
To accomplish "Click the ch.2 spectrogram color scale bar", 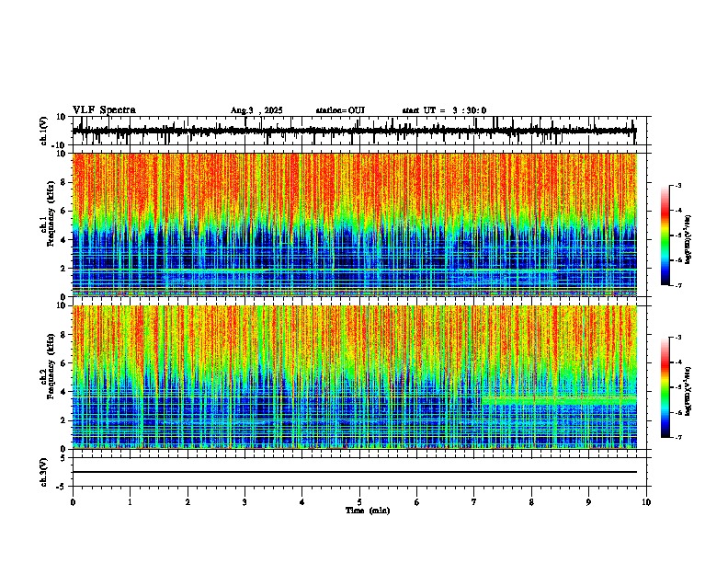I will pyautogui.click(x=665, y=387).
